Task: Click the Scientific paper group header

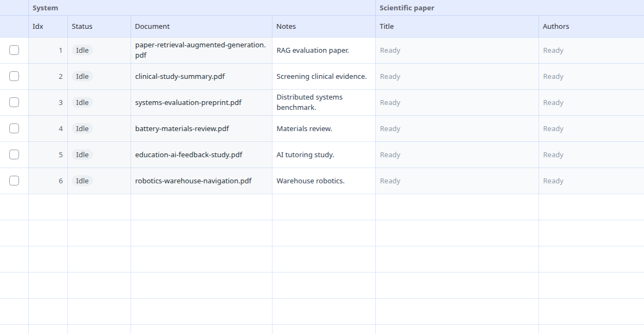Action: [x=510, y=8]
